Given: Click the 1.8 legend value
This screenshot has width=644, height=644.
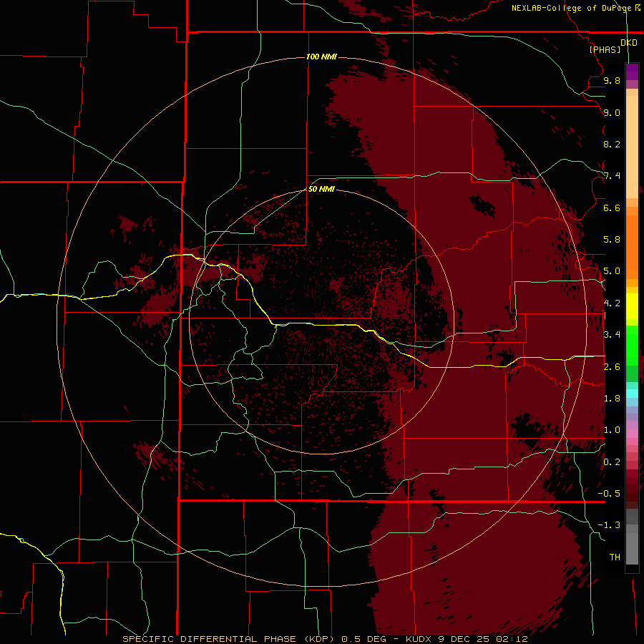Looking at the screenshot, I should tap(612, 398).
